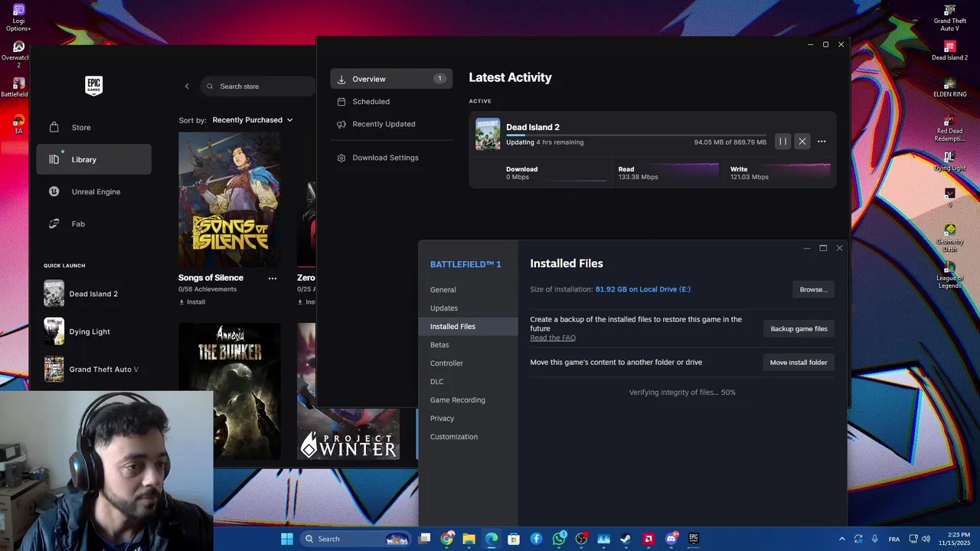Viewport: 980px width, 551px height.
Task: Quick launch Grand Theft Auto V
Action: (x=93, y=369)
